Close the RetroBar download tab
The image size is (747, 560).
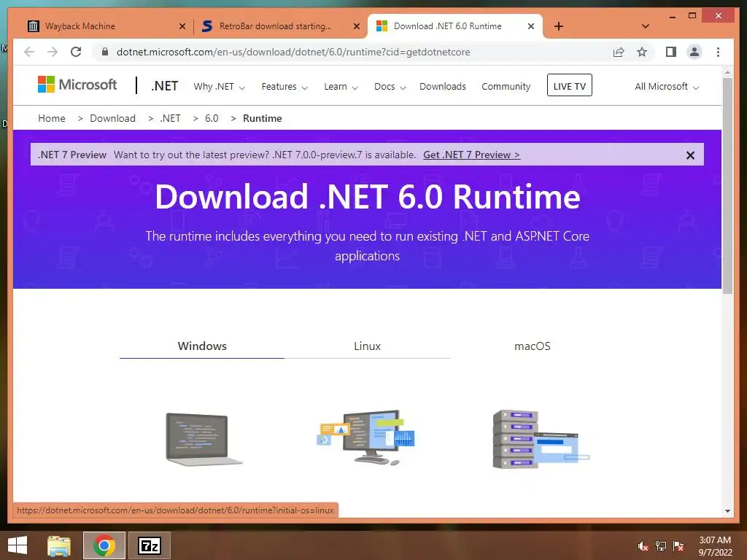(x=356, y=26)
